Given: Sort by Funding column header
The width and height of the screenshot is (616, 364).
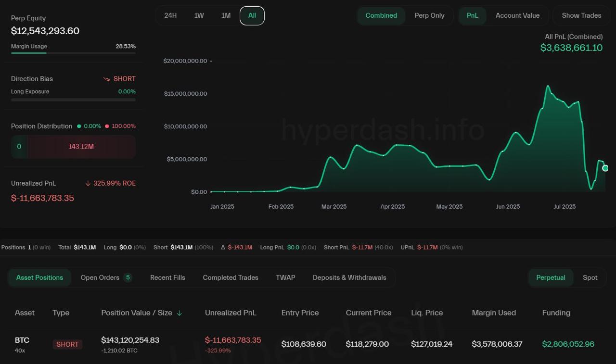Looking at the screenshot, I should [x=556, y=313].
